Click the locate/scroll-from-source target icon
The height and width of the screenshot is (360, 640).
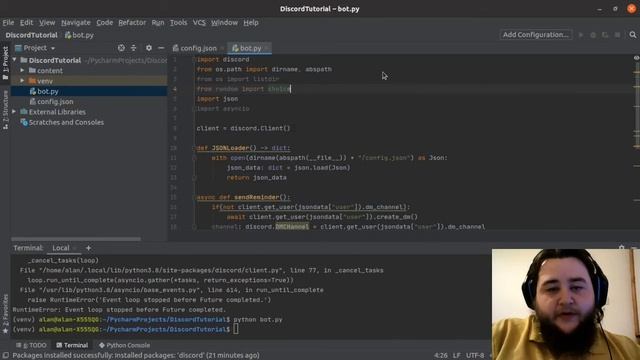tap(121, 48)
